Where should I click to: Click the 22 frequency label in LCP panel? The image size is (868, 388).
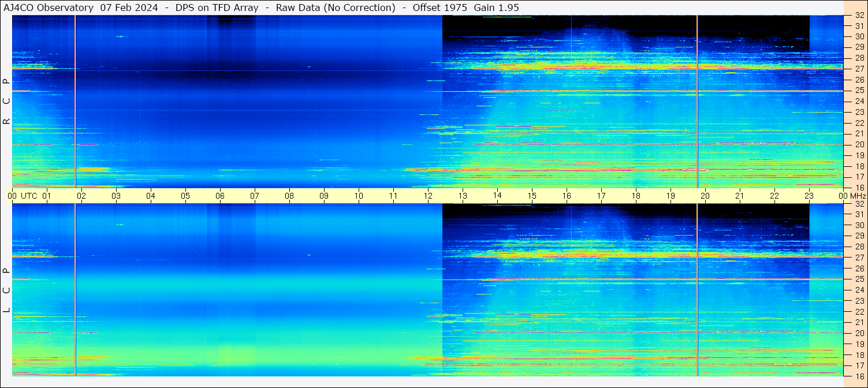(x=859, y=312)
